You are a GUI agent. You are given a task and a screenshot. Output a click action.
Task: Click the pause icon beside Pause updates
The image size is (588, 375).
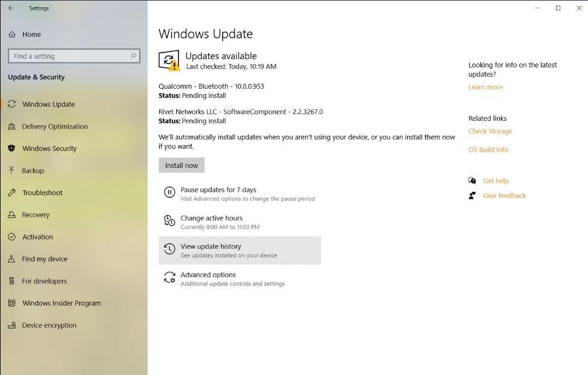pos(169,192)
